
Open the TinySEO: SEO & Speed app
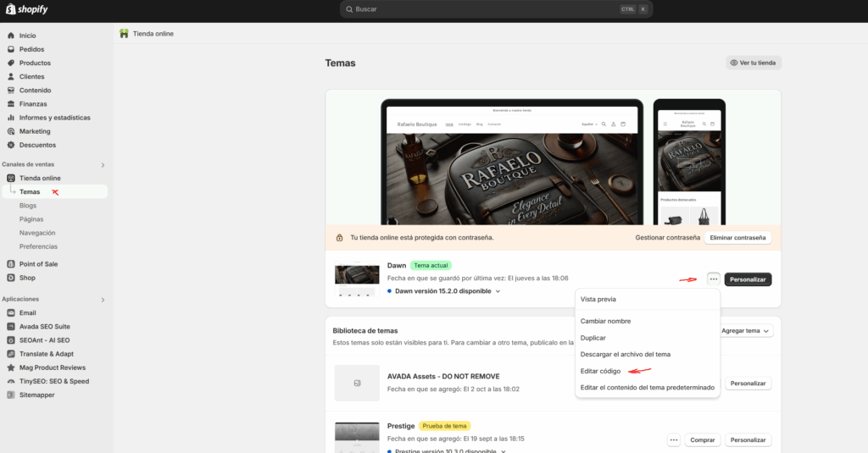pos(54,381)
